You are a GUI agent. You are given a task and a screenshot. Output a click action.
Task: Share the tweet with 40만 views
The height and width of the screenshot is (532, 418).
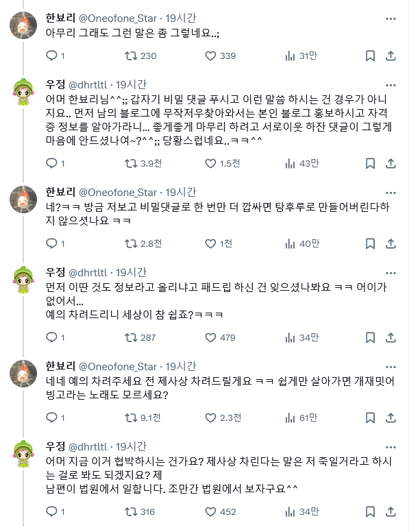pos(391,243)
